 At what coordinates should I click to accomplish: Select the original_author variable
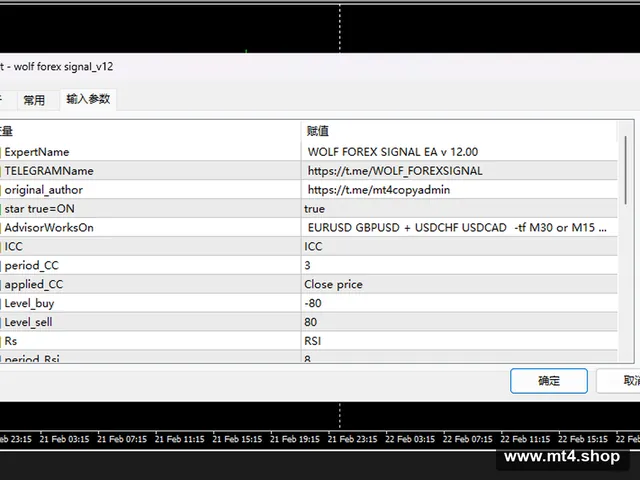(44, 190)
